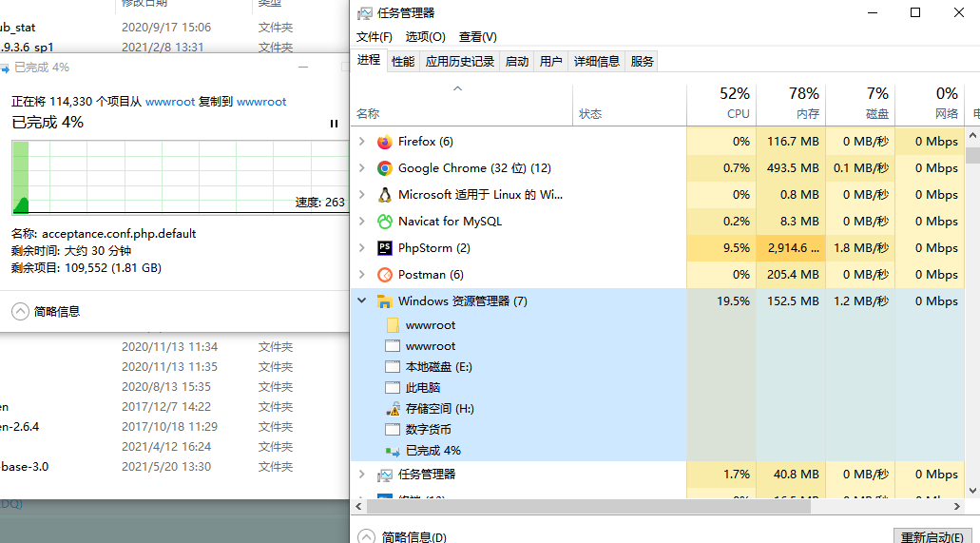Switch to the 性能 tab

click(x=403, y=61)
